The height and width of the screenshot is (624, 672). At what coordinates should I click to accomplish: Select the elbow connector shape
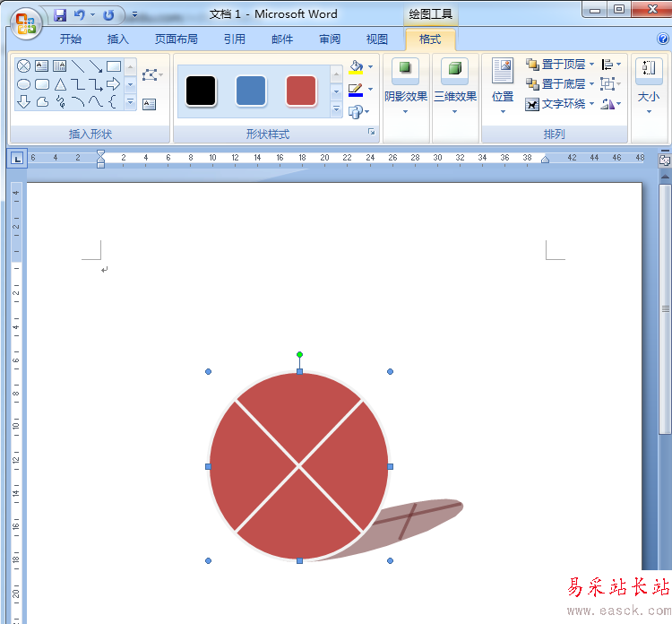(78, 84)
